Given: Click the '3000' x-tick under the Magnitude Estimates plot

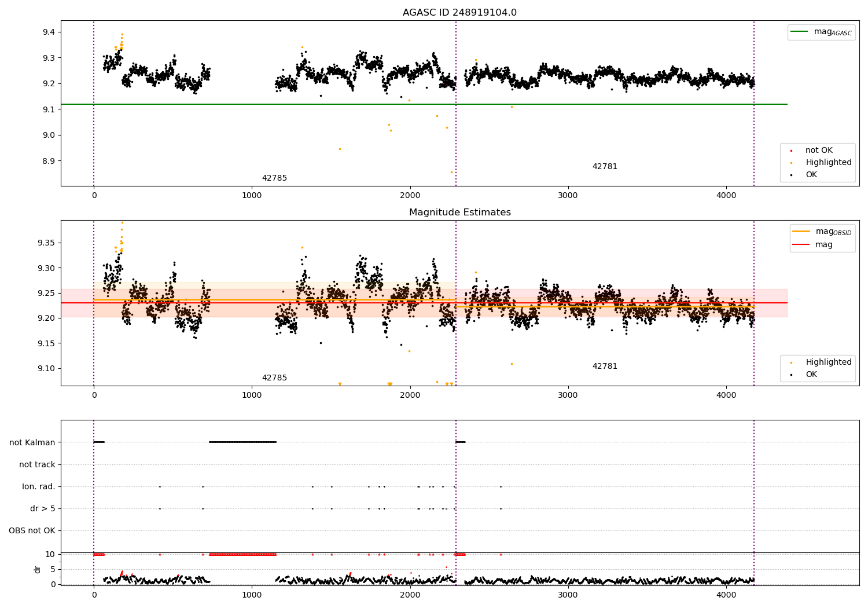Looking at the screenshot, I should coord(568,395).
